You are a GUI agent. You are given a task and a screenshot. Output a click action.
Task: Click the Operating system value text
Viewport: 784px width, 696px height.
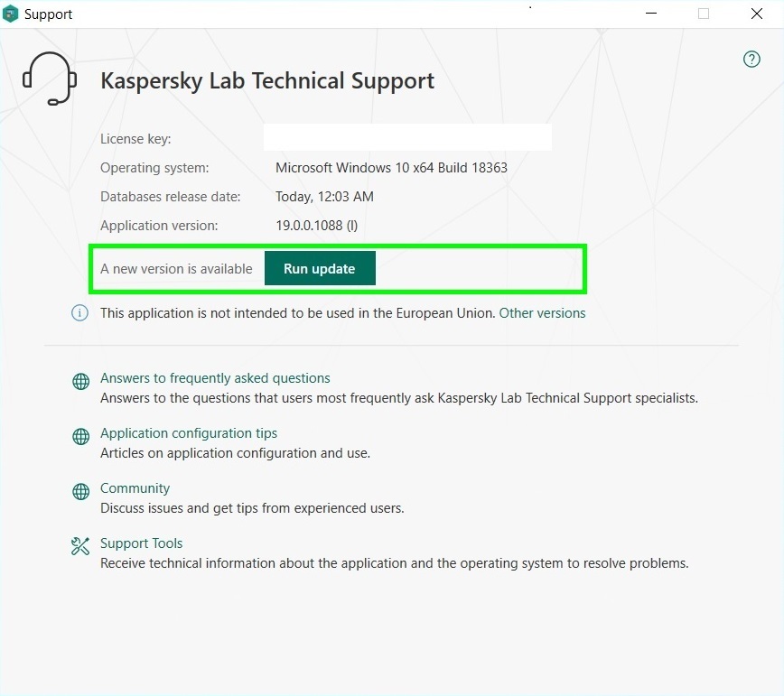coord(391,167)
